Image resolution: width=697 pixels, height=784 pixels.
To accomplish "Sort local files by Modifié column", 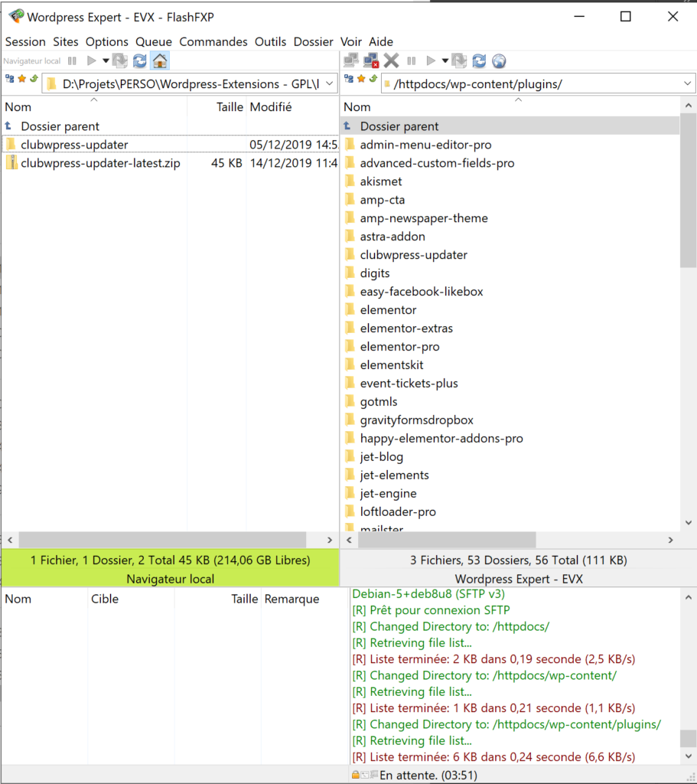I will click(x=292, y=106).
